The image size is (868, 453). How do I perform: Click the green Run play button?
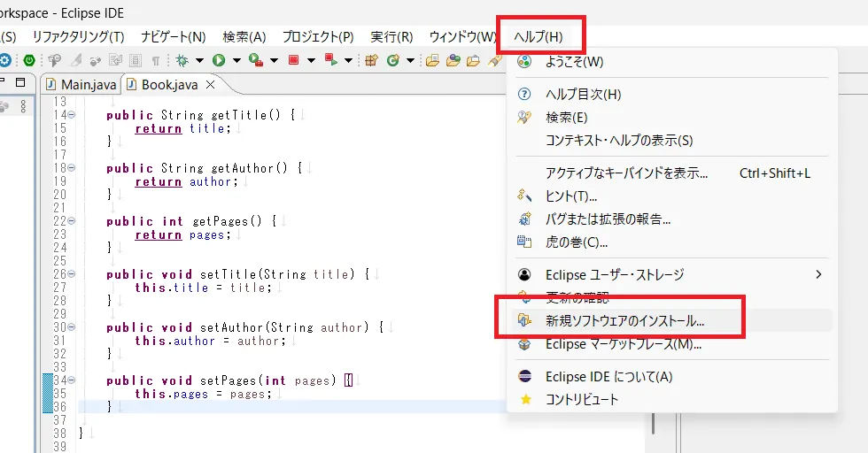[219, 60]
